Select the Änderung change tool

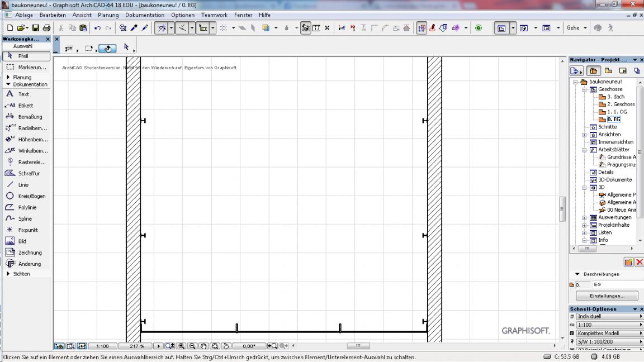click(26, 264)
